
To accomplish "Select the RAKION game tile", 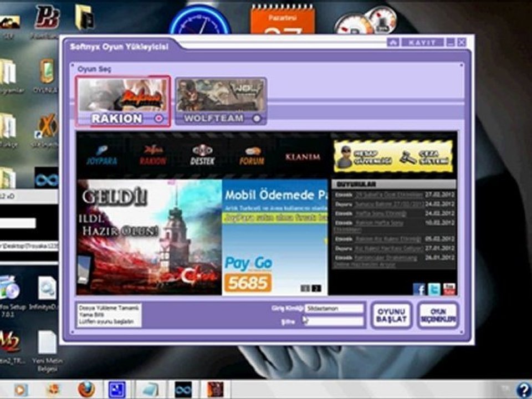I will [123, 101].
